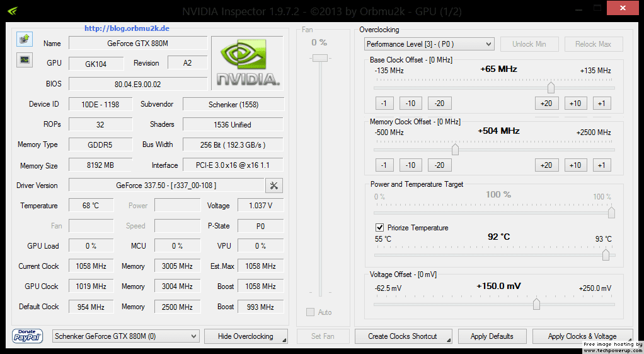This screenshot has height=354, width=644.
Task: Click the NVIDIA logo image
Action: tap(247, 63)
